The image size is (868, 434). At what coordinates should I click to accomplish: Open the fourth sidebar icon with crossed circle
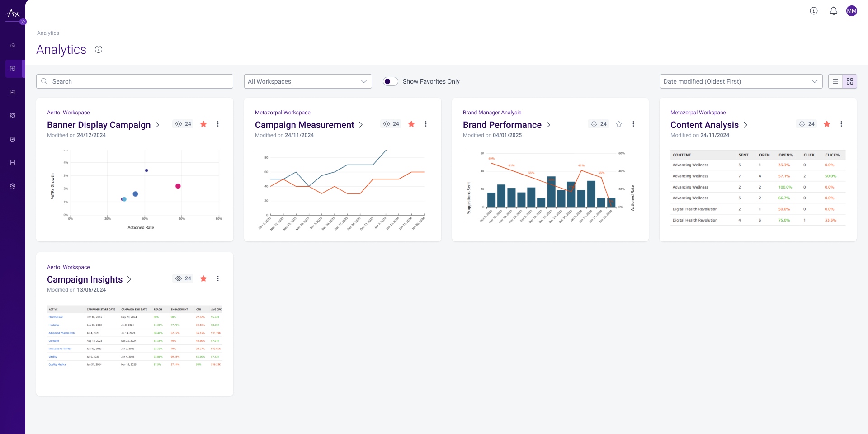tap(13, 116)
